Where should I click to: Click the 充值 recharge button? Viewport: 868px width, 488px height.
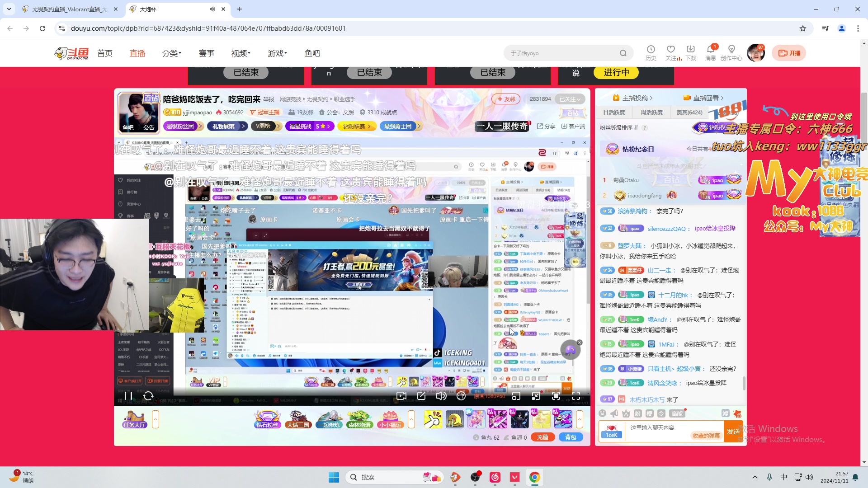point(543,437)
